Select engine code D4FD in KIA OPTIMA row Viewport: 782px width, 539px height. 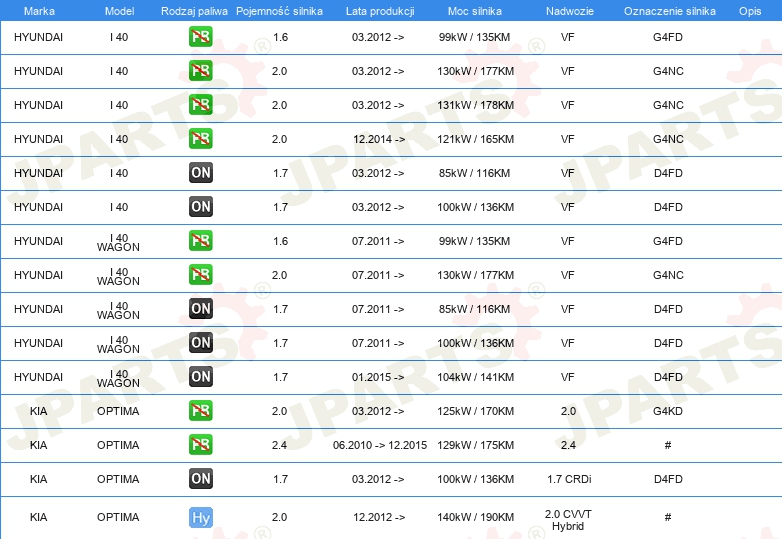[x=668, y=479]
